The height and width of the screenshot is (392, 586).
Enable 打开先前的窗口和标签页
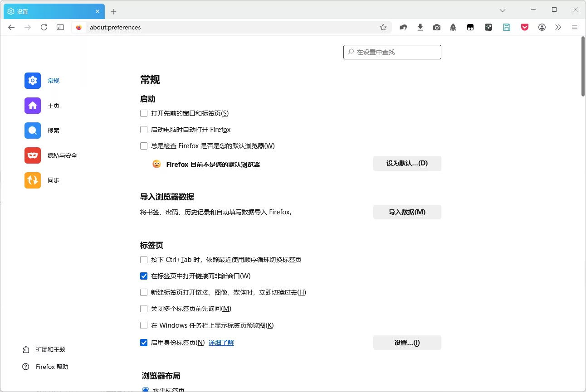pyautogui.click(x=144, y=113)
